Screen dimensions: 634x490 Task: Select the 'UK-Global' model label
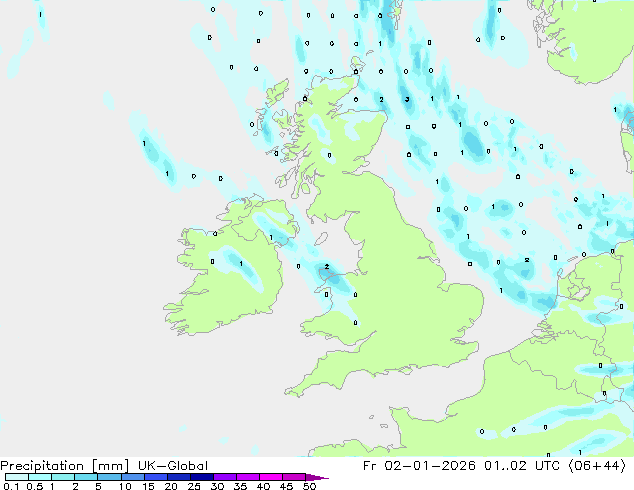click(x=173, y=466)
